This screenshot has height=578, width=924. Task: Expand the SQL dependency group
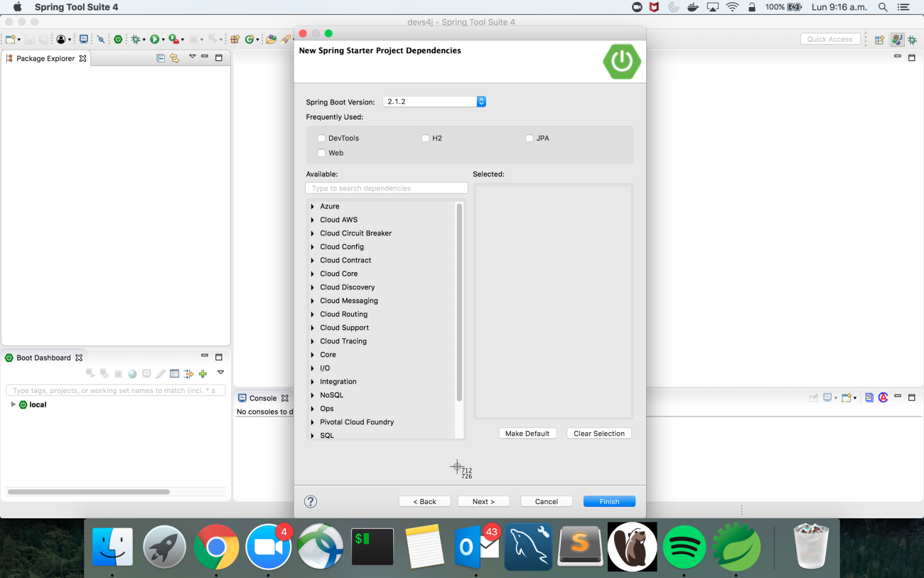(312, 435)
